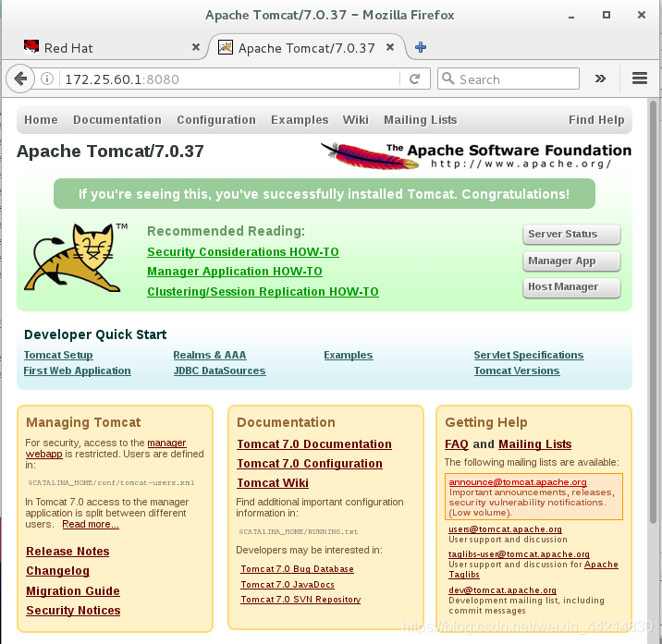
Task: Reload the current page
Action: click(x=414, y=79)
